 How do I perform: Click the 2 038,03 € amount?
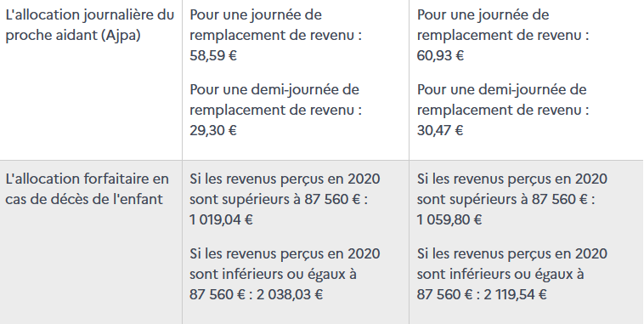[x=290, y=294]
